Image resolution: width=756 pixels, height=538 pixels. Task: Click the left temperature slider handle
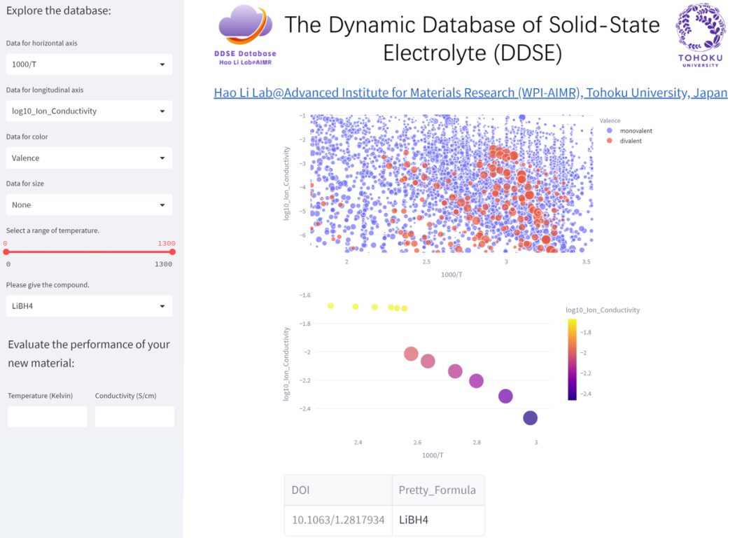coord(6,252)
